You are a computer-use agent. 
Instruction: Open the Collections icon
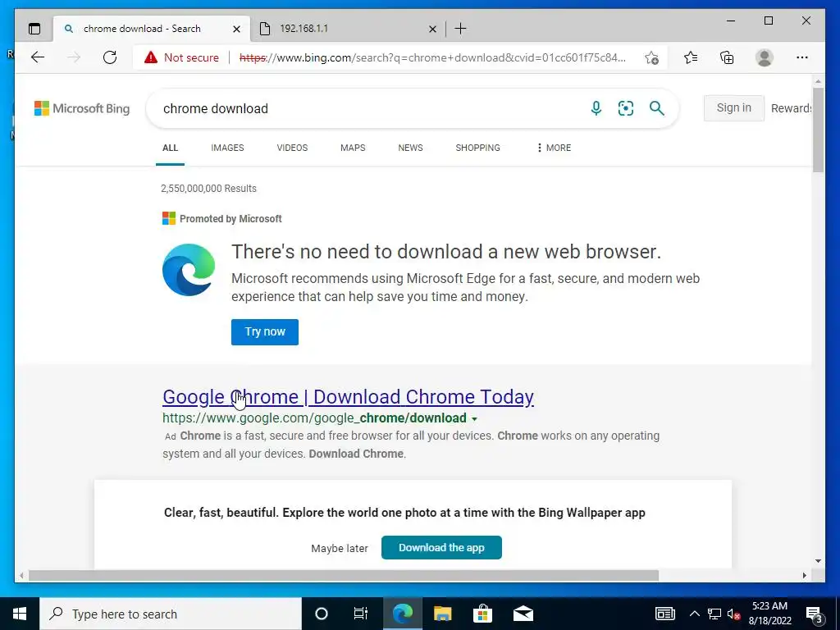pos(727,57)
